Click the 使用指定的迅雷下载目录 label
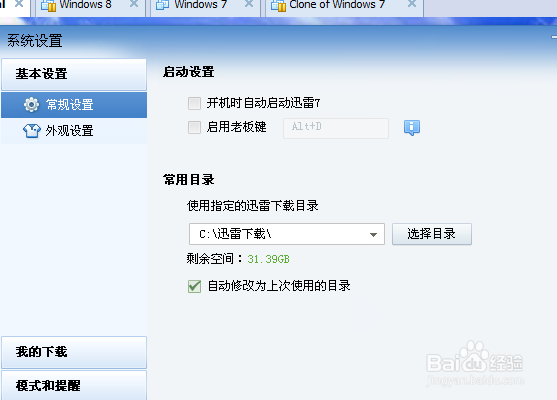The width and height of the screenshot is (557, 400). [x=253, y=206]
